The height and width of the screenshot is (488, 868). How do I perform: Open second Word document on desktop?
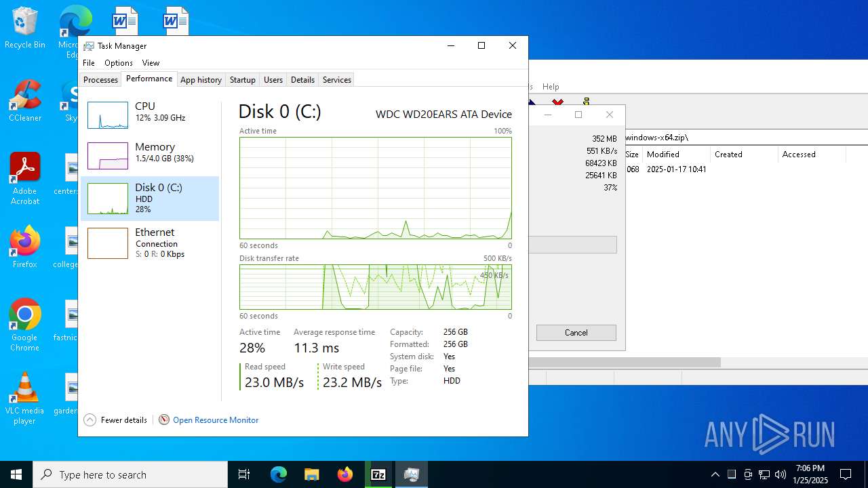(175, 20)
